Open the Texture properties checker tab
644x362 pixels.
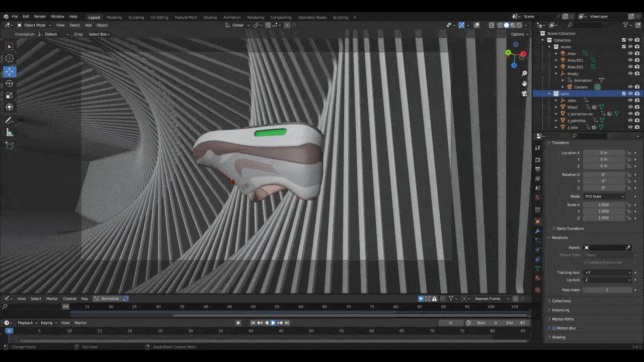pos(537,290)
